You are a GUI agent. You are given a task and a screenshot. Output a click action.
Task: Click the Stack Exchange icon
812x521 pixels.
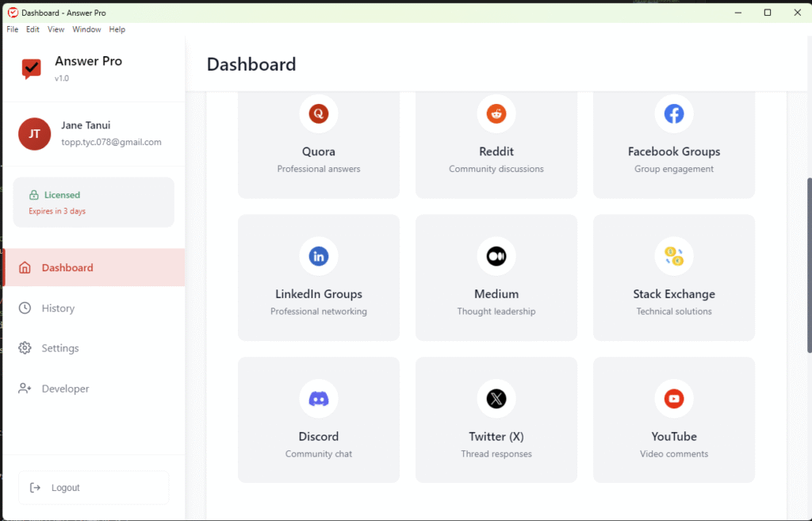coord(674,256)
